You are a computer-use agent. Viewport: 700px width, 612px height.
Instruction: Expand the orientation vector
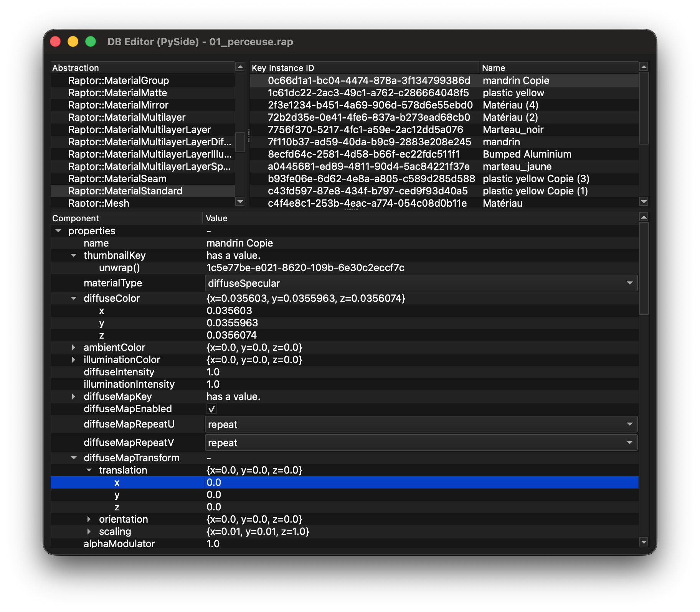pos(89,519)
